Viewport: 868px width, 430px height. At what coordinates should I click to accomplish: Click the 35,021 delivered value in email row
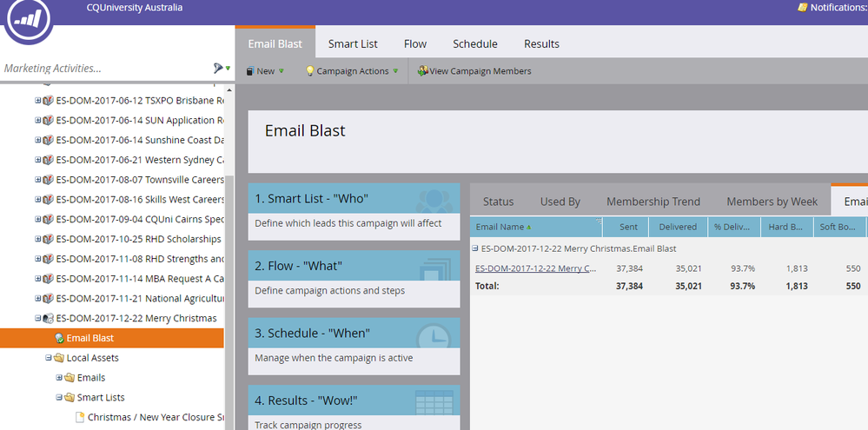(x=689, y=268)
